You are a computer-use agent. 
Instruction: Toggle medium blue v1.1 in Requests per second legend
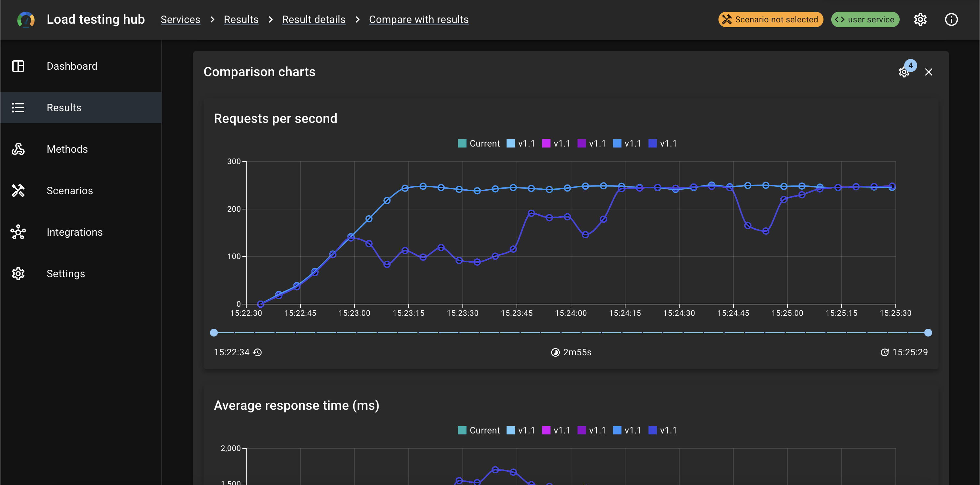point(627,144)
